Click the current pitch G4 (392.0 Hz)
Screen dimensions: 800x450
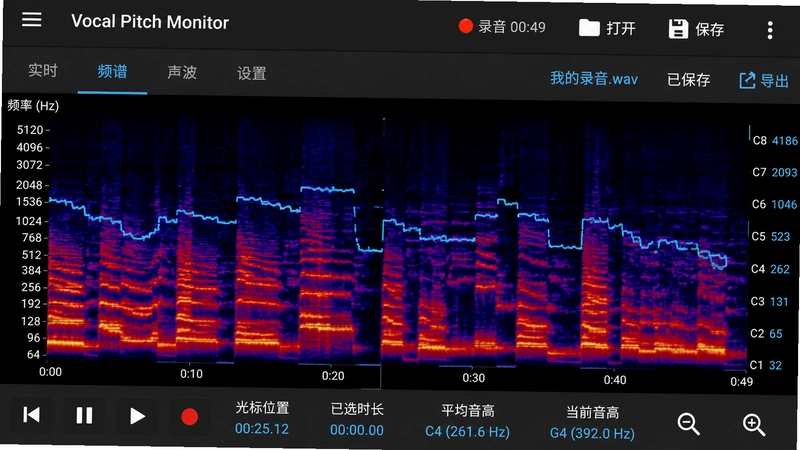[x=592, y=434]
